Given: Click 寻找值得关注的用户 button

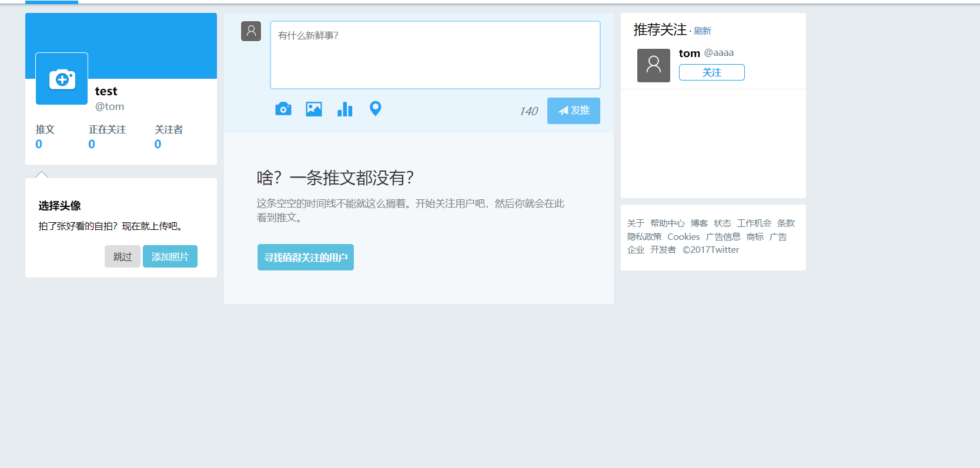Looking at the screenshot, I should (x=306, y=257).
